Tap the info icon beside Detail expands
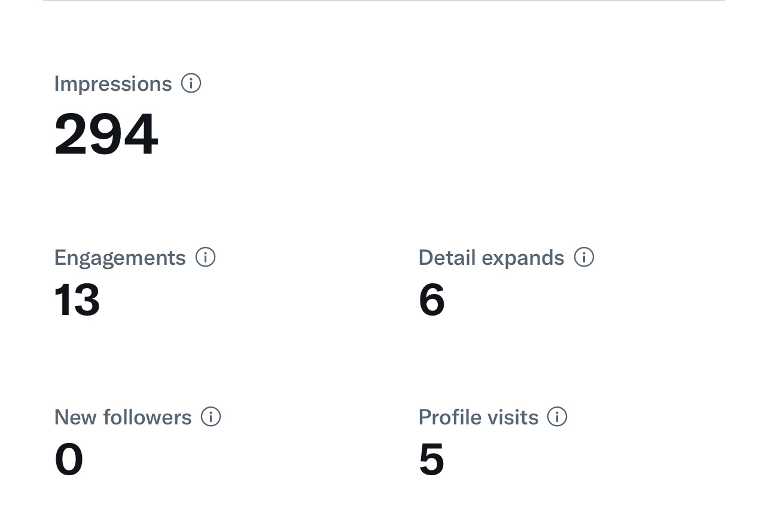The image size is (768, 532). 584,258
